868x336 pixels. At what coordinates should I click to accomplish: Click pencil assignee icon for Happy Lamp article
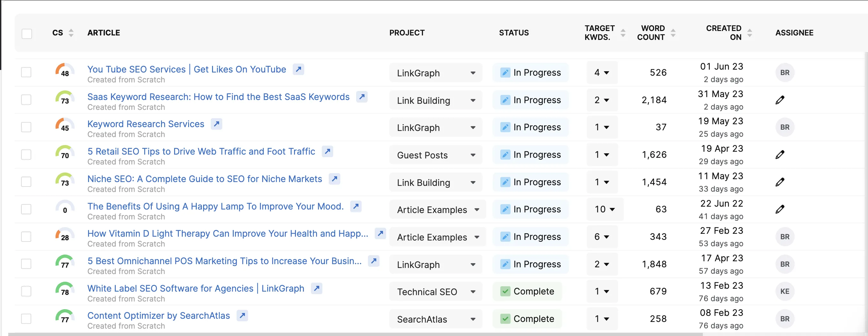[780, 209]
